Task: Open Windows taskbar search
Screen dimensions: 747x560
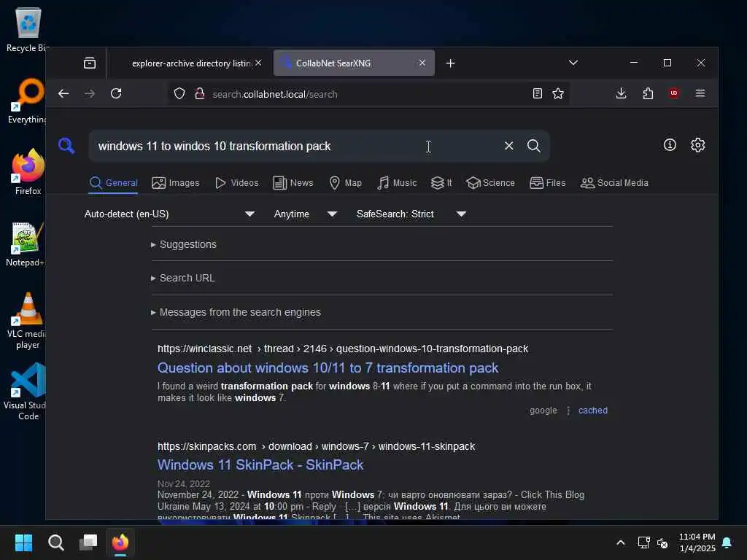Action: tap(55, 542)
